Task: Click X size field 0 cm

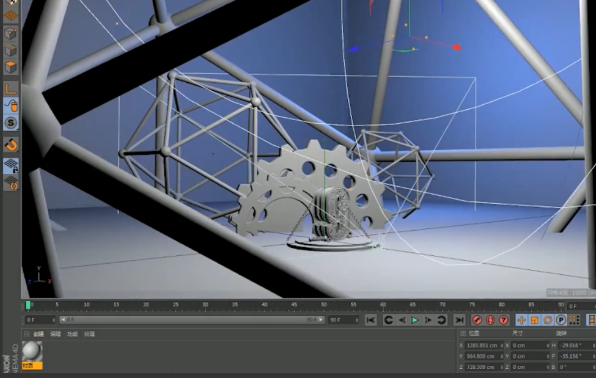Action: click(x=530, y=345)
